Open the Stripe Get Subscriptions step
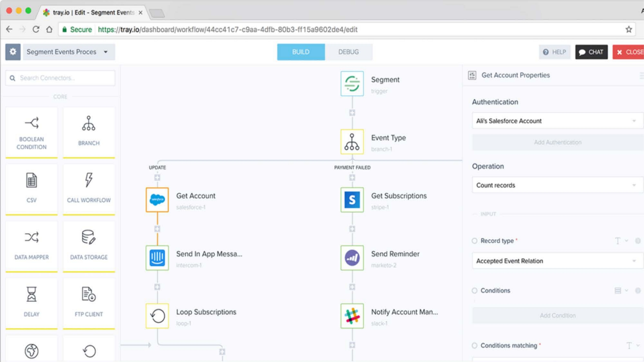Image resolution: width=644 pixels, height=362 pixels. (x=352, y=200)
